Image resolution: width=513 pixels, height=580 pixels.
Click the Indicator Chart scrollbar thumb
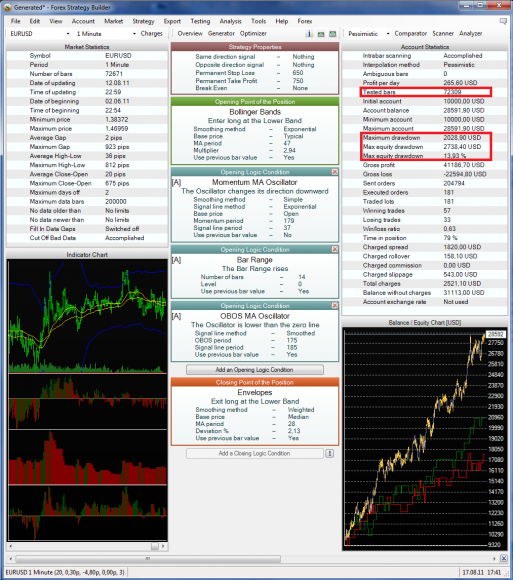(155, 546)
